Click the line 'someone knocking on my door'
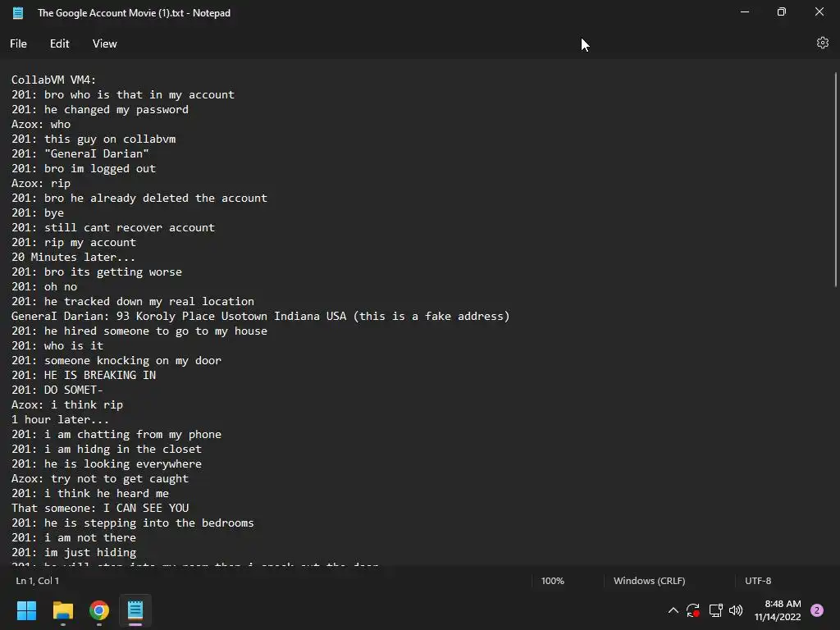Viewport: 840px width, 630px height. pyautogui.click(x=116, y=361)
